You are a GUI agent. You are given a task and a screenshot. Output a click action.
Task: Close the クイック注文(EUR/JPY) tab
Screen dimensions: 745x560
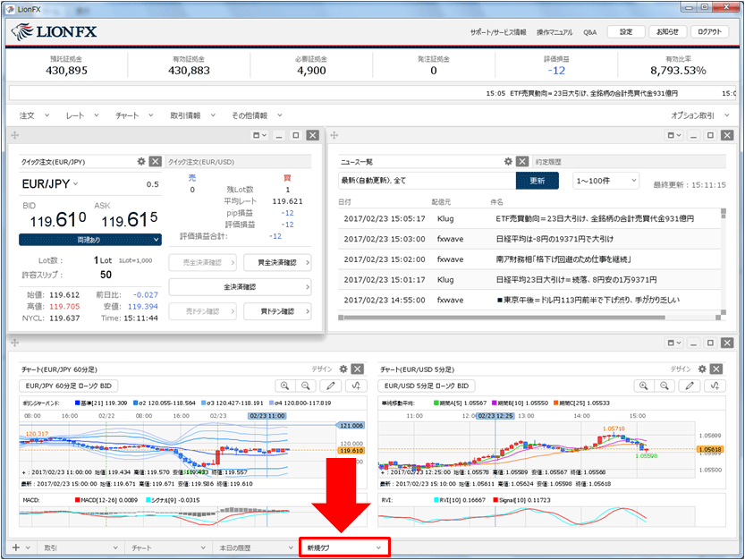(x=156, y=161)
